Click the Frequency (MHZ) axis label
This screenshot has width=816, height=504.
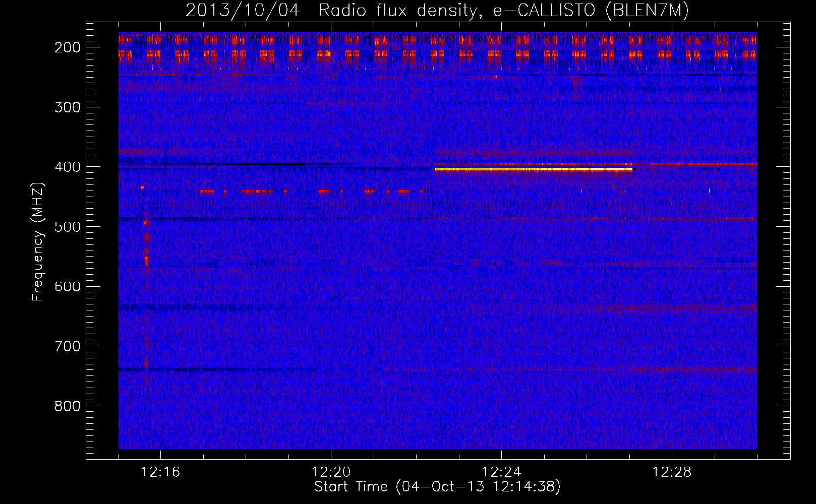point(38,242)
